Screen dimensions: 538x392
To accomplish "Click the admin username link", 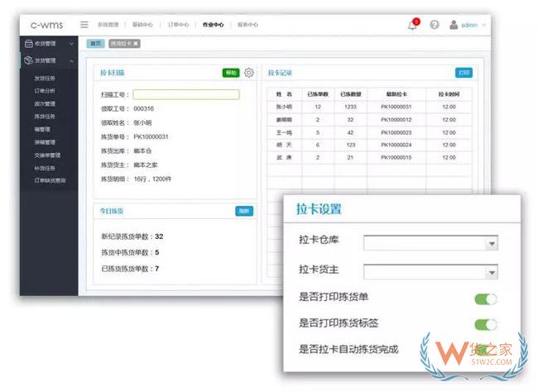I will click(x=469, y=25).
